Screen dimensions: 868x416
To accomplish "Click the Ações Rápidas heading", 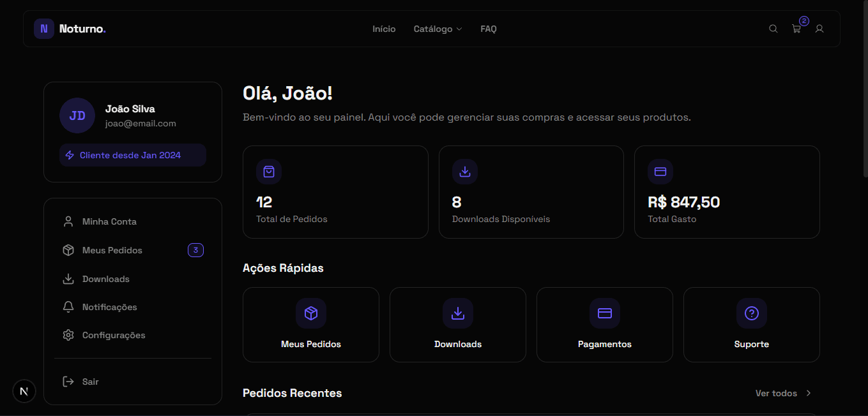I will point(283,268).
